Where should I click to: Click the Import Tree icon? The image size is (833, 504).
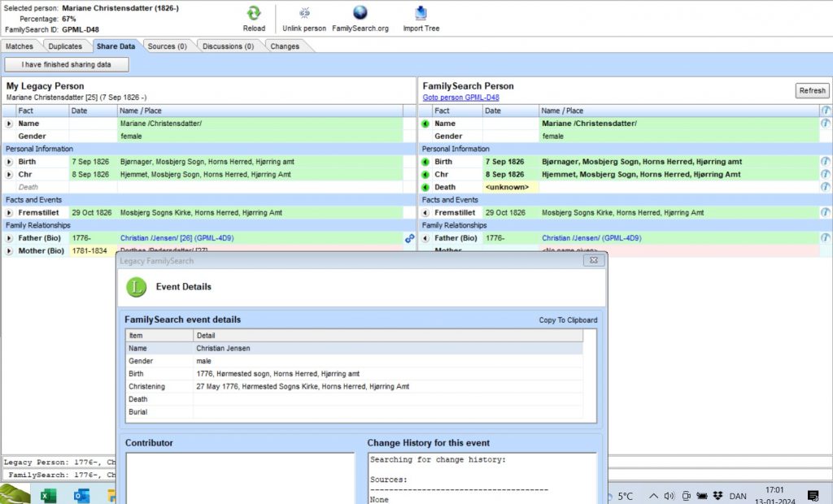pyautogui.click(x=421, y=13)
